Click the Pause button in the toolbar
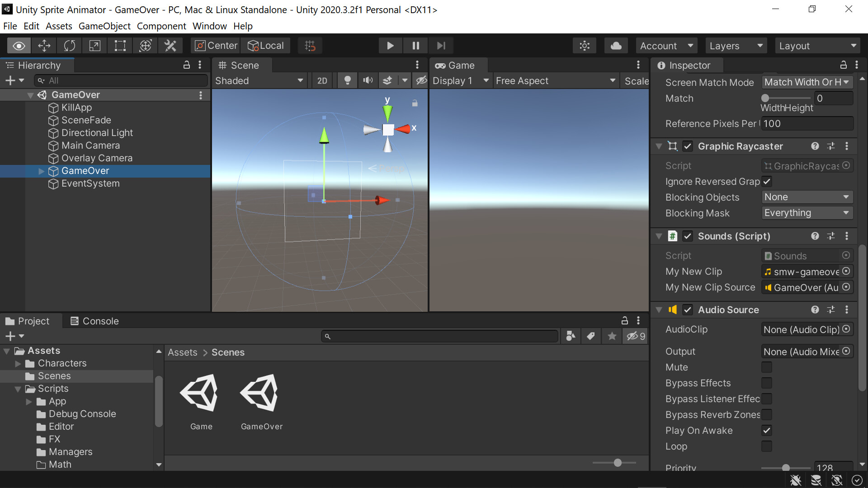Viewport: 868px width, 488px height. pos(415,45)
